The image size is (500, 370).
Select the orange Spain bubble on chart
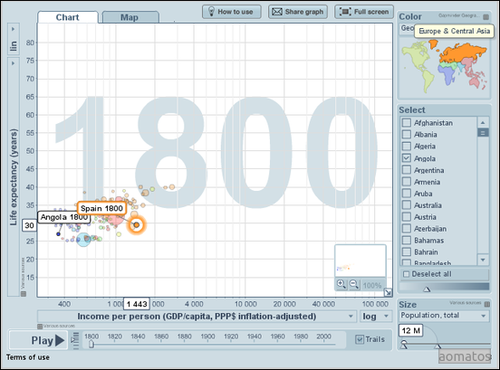pos(136,225)
